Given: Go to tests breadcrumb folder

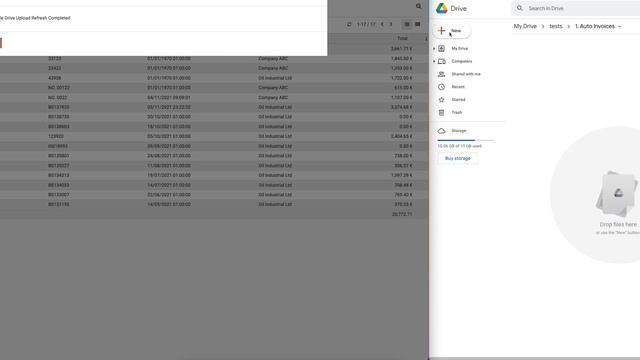Looking at the screenshot, I should (x=556, y=26).
